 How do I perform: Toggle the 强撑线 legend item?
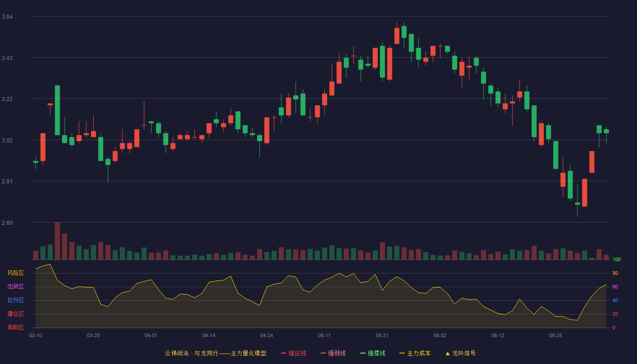[x=373, y=353]
